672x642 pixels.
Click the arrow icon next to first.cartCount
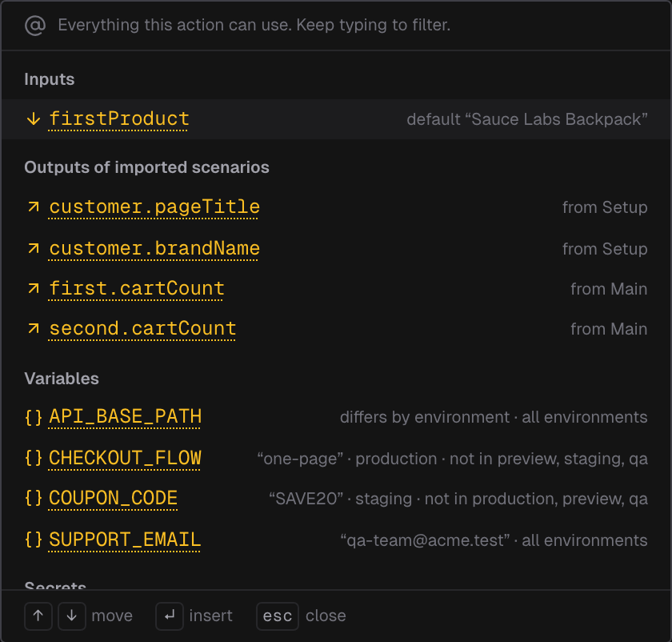pyautogui.click(x=34, y=289)
